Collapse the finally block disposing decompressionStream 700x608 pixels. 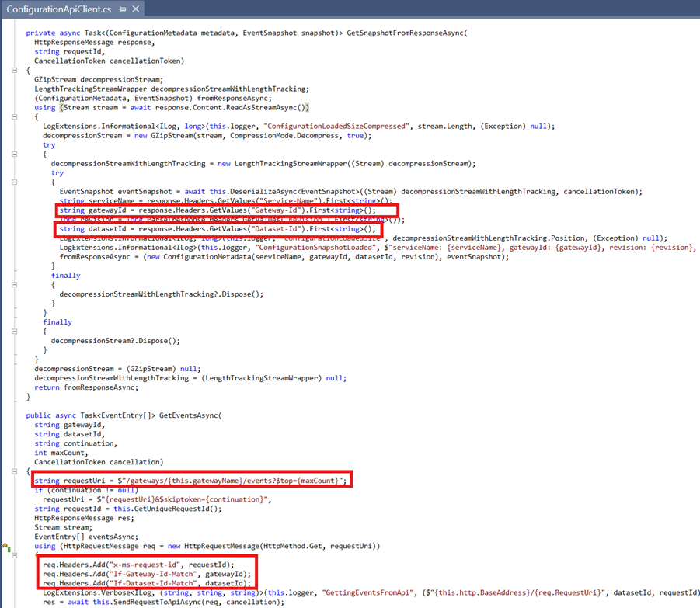click(16, 331)
